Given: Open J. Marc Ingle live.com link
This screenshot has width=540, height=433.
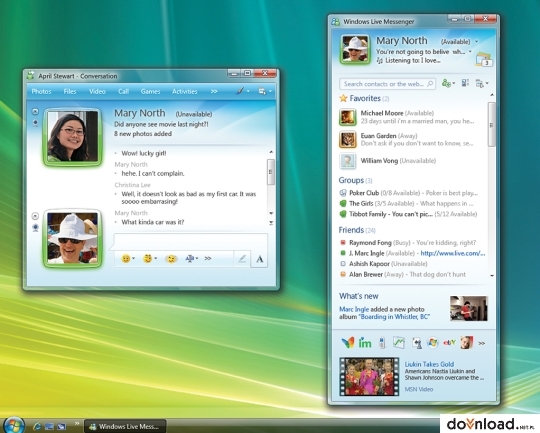Looking at the screenshot, I should [x=453, y=254].
